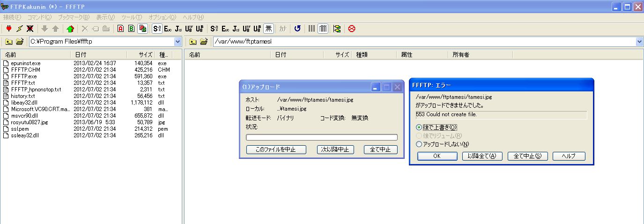Select JIS icon in local code group

(178, 29)
